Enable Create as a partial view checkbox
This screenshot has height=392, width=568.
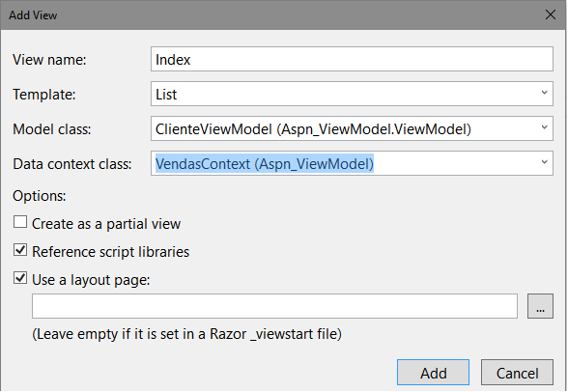[x=20, y=222]
